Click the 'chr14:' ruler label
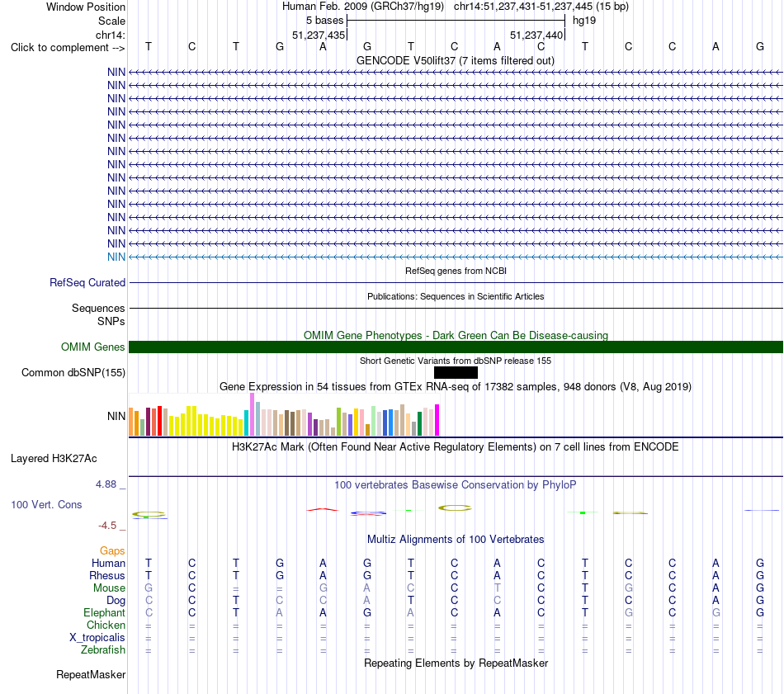Screen dimensions: 784x694 [x=110, y=35]
